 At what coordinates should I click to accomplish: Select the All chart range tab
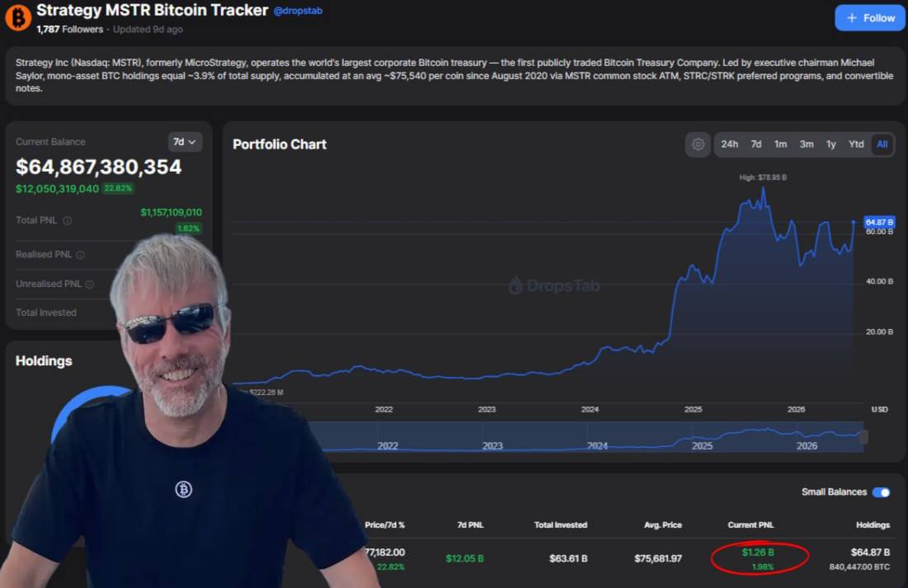point(882,144)
